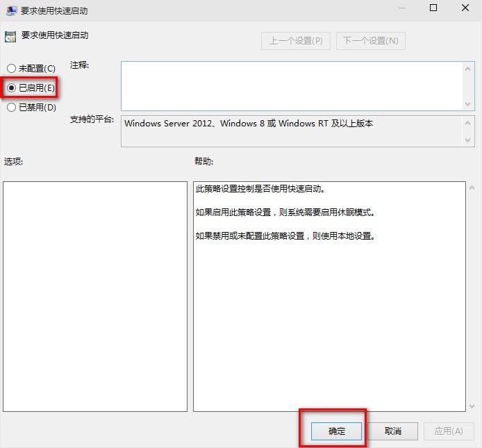Screen dimensions: 482x448
Task: Close the 要求使用快速启动 dialog
Action: [x=465, y=8]
